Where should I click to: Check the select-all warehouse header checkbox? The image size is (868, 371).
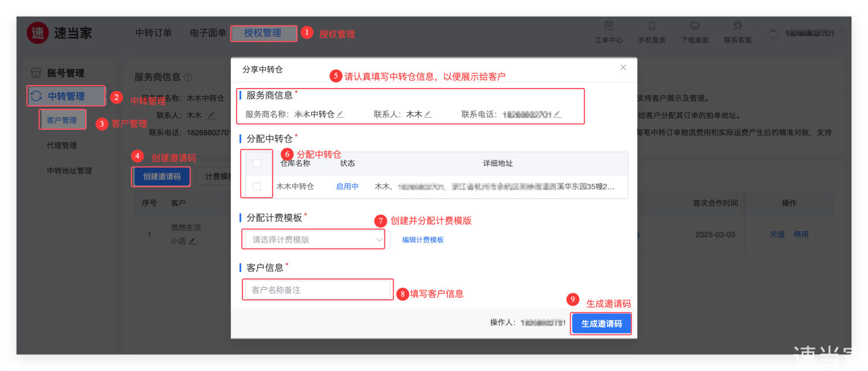(257, 164)
